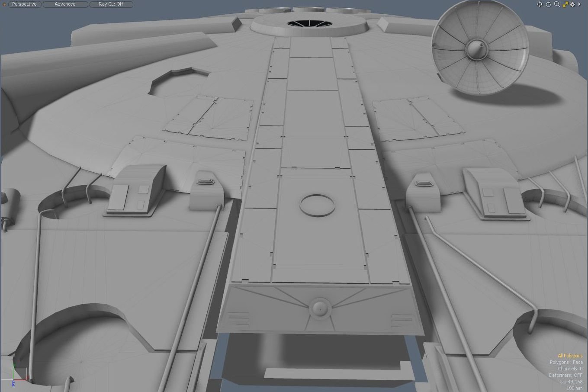Click the 'All Polygons' status text

tap(570, 356)
